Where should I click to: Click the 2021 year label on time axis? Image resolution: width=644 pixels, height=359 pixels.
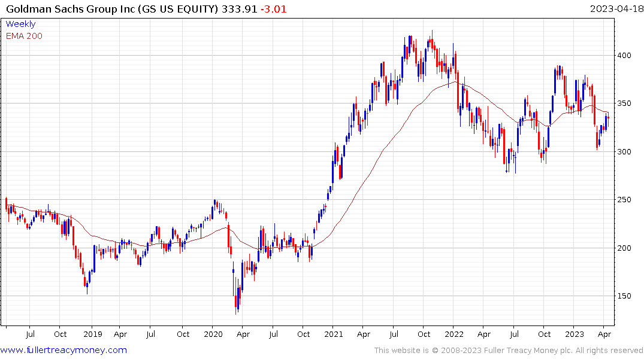click(334, 334)
